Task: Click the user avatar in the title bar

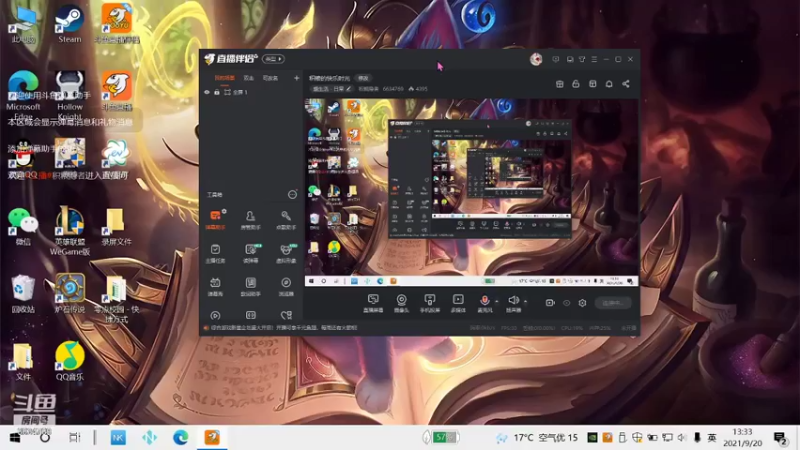Action: (x=536, y=59)
